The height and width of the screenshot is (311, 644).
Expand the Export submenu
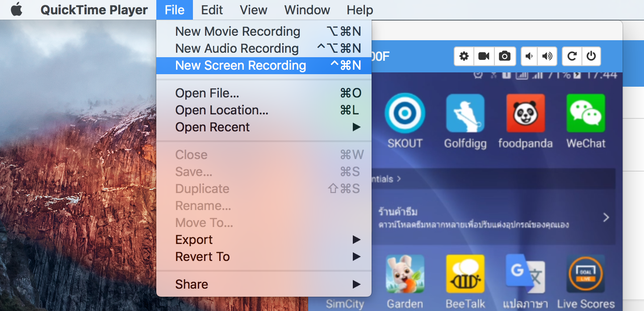click(264, 240)
